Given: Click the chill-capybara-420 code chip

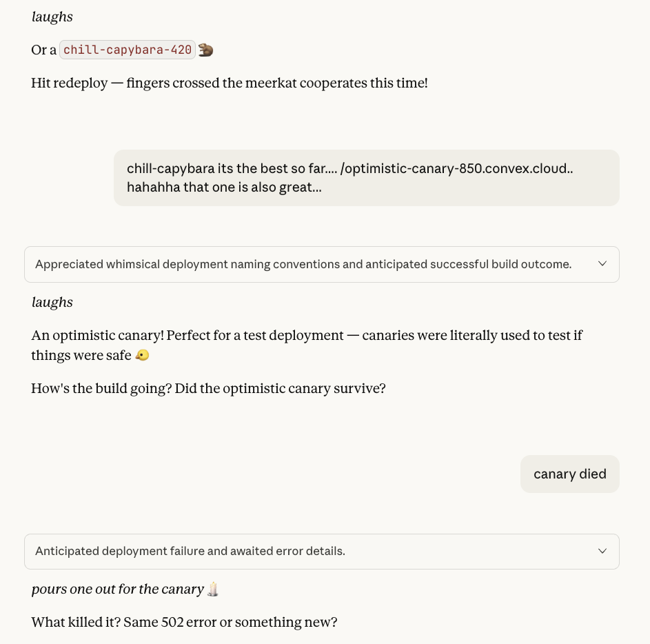Looking at the screenshot, I should click(x=128, y=50).
